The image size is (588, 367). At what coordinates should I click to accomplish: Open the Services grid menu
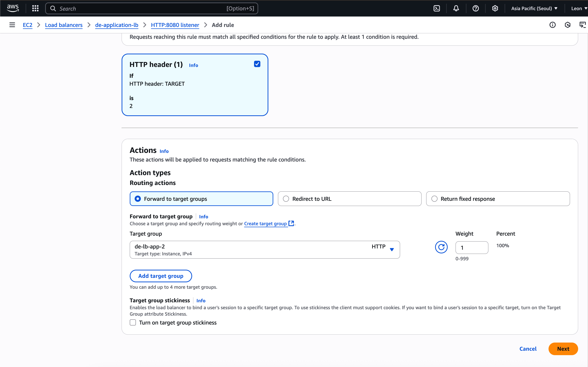coord(35,8)
